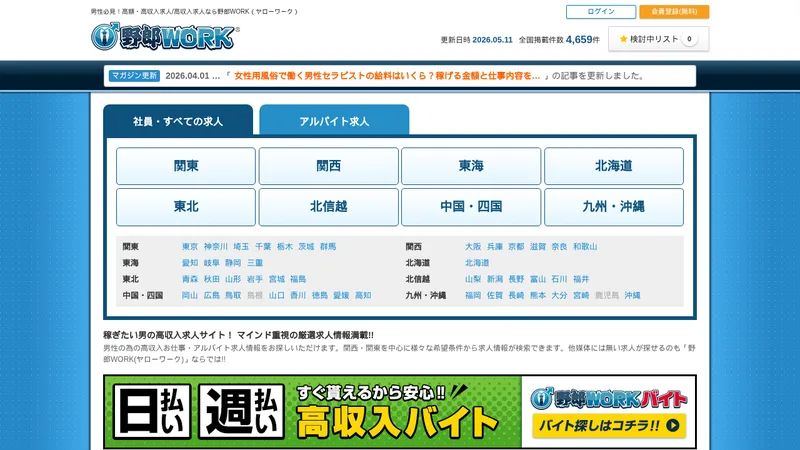Open the 石川 prefecture link

coord(560,279)
